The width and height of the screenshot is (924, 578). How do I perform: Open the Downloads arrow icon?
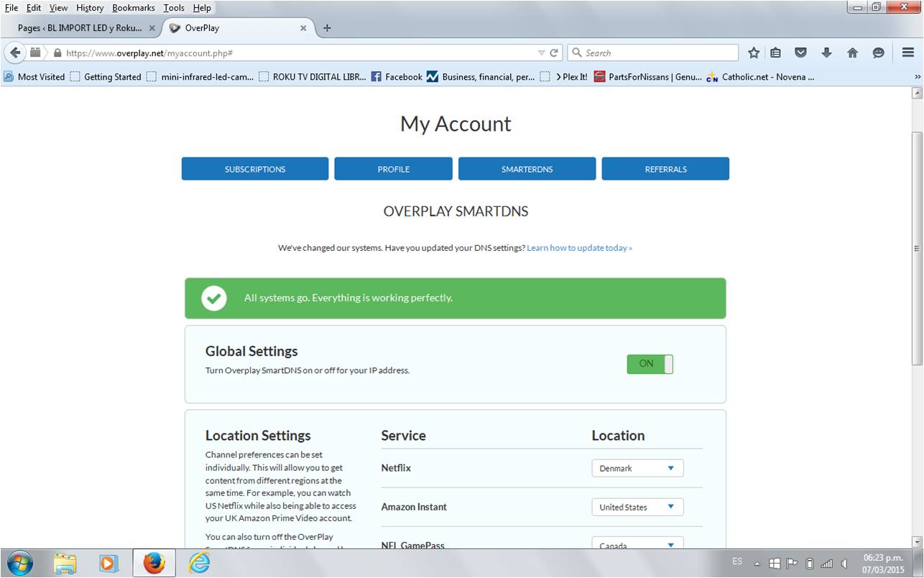tap(826, 52)
